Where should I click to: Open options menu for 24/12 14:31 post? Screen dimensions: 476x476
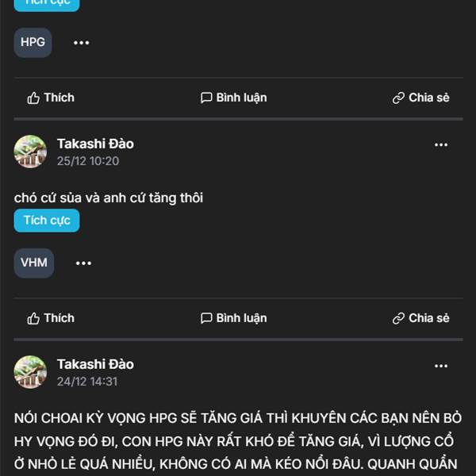(441, 366)
